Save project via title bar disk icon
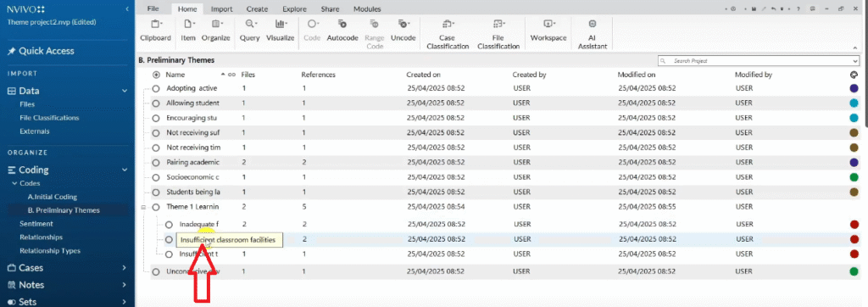Screen dimensions: 868x307 coord(754,8)
